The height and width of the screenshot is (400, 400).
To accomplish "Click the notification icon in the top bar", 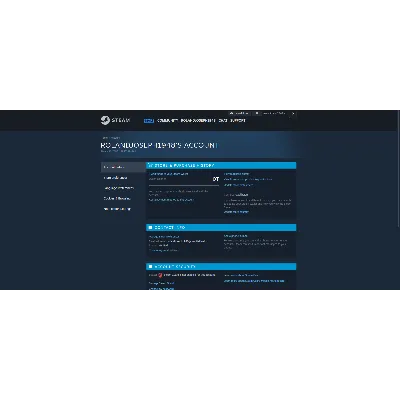I will 257,113.
